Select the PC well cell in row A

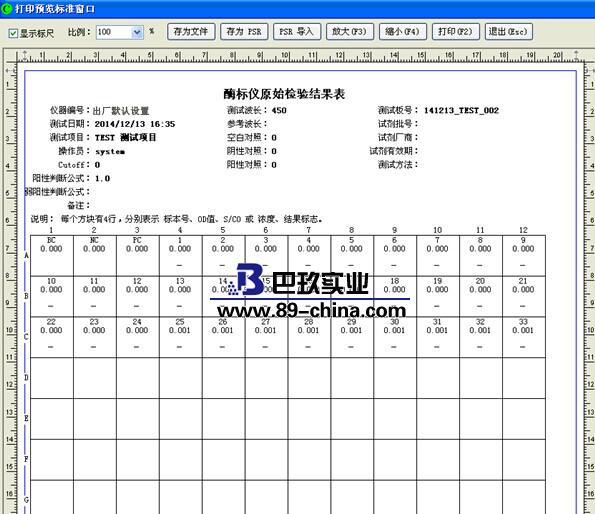click(137, 255)
